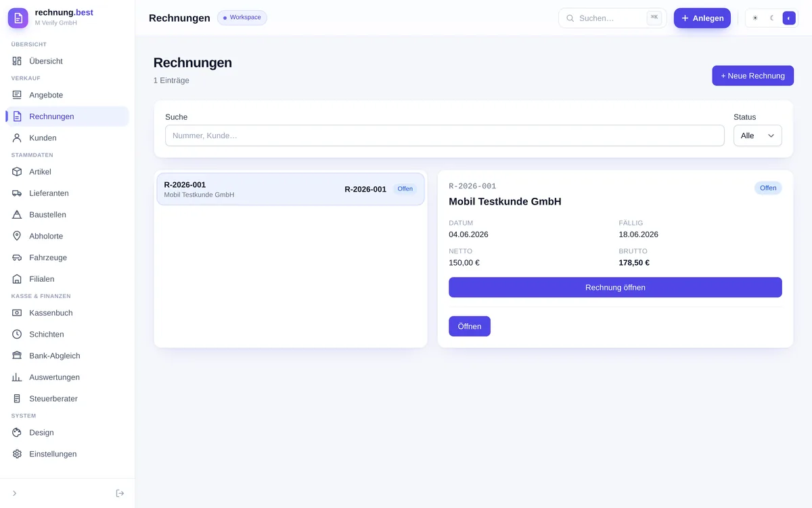Open Bank-Abgleich

67,356
